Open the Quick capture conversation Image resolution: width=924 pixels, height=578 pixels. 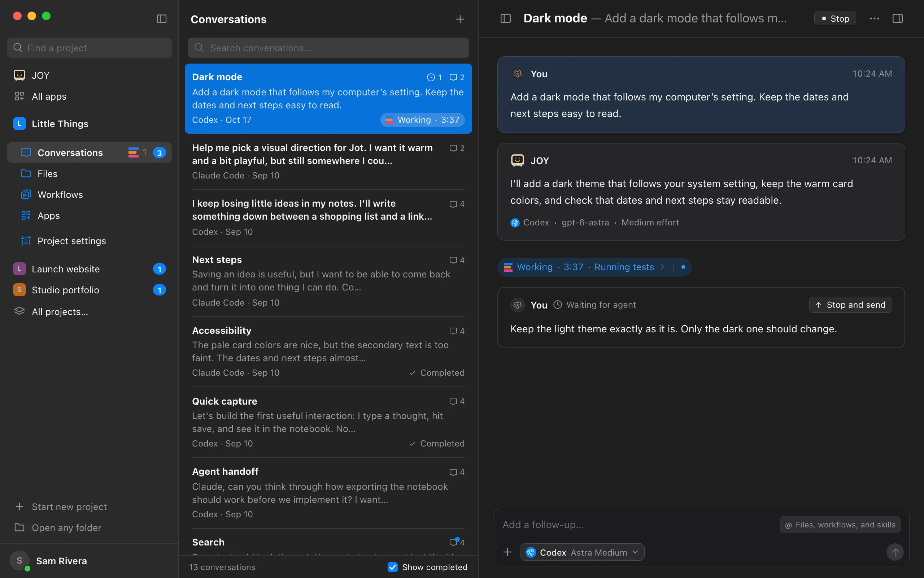click(328, 422)
